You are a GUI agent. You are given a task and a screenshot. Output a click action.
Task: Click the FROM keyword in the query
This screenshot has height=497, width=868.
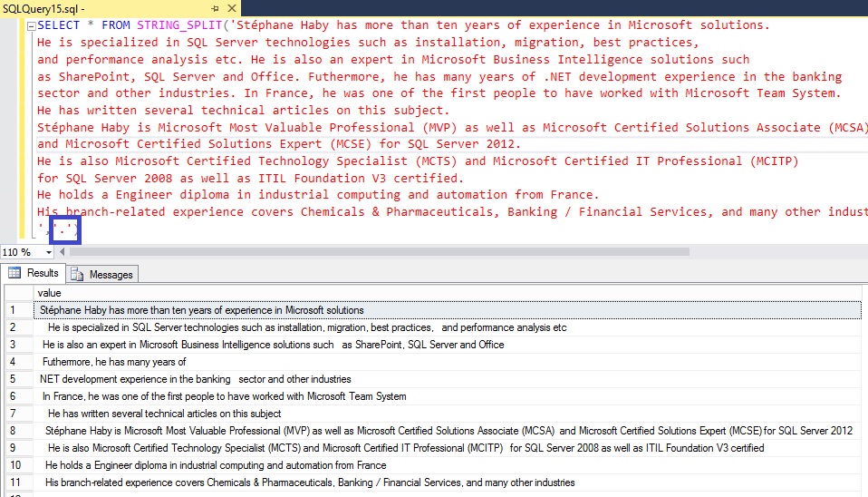point(116,25)
